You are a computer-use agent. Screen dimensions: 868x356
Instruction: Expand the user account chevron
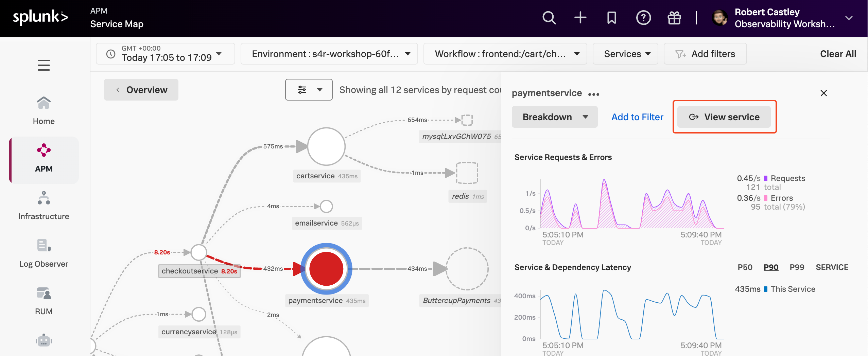click(849, 18)
